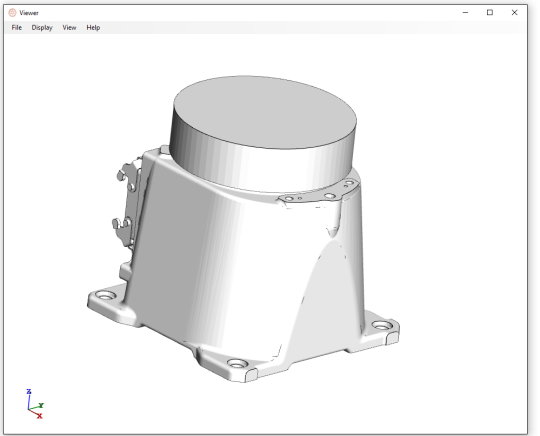Click the Viewer app icon in title bar
This screenshot has width=540, height=436.
pyautogui.click(x=12, y=13)
